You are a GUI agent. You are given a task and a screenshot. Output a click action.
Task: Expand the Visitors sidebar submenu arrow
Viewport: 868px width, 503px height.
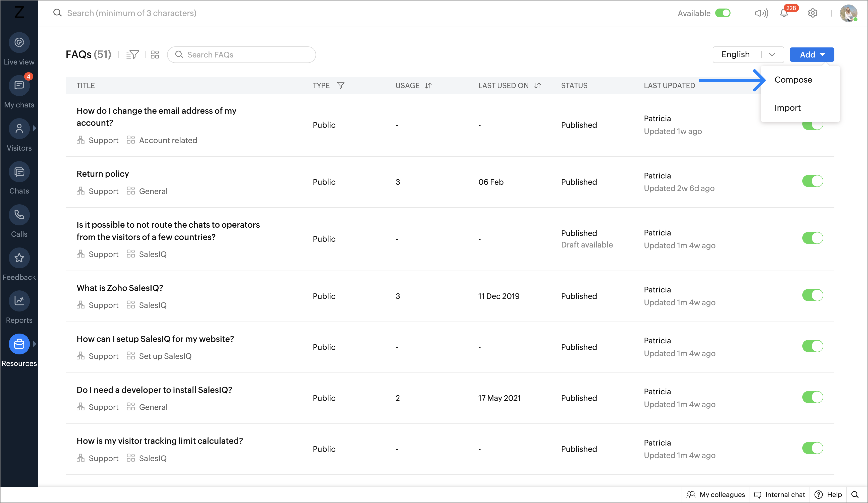click(x=34, y=129)
